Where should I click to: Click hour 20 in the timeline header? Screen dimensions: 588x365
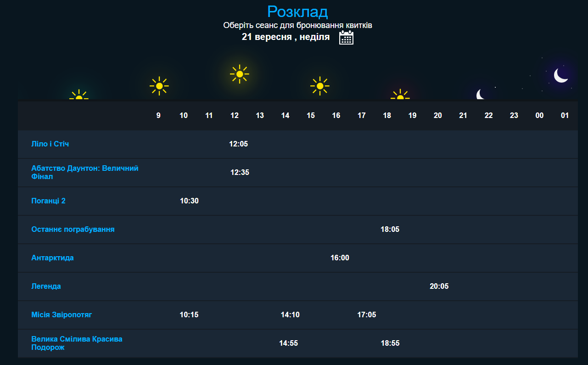(437, 116)
